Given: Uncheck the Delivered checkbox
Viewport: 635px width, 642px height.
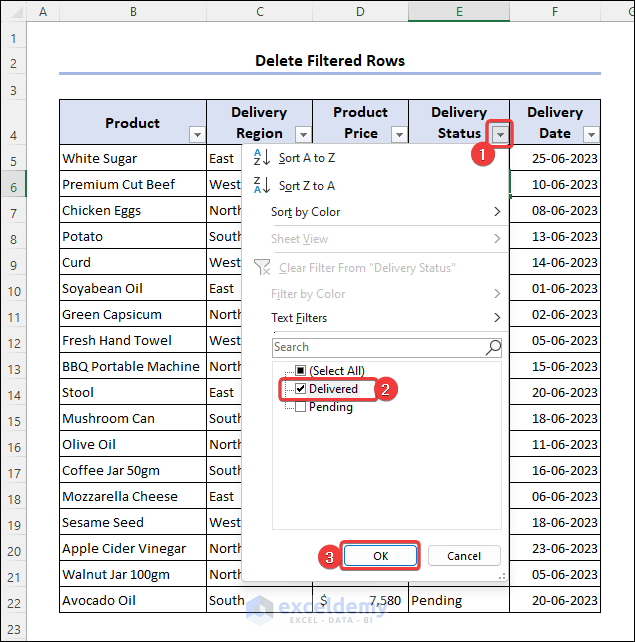Looking at the screenshot, I should (x=300, y=388).
